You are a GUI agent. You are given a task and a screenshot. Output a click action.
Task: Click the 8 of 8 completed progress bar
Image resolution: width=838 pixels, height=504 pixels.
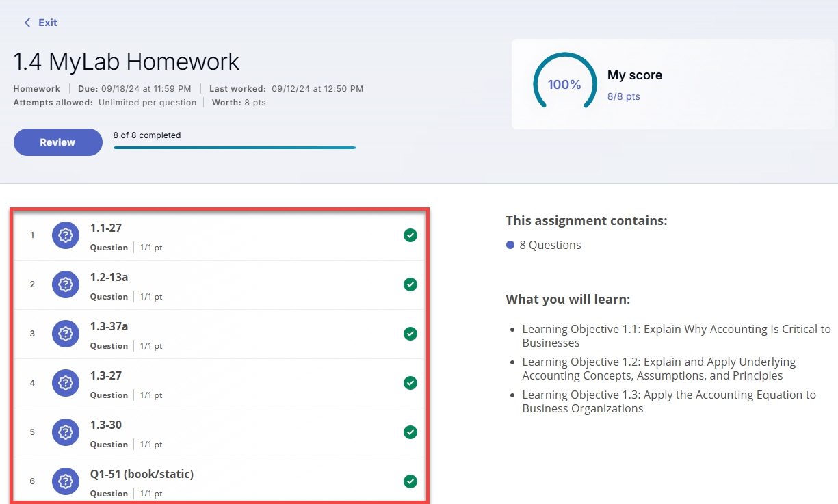point(235,148)
